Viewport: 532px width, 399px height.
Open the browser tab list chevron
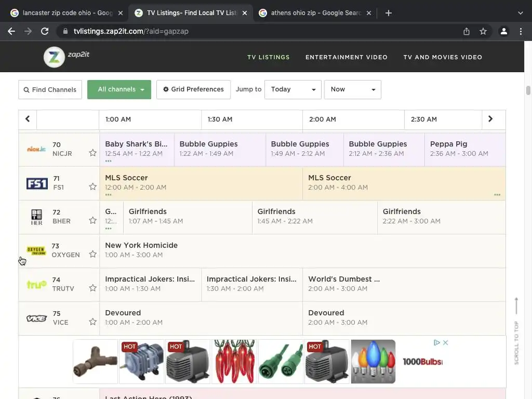[x=521, y=13]
